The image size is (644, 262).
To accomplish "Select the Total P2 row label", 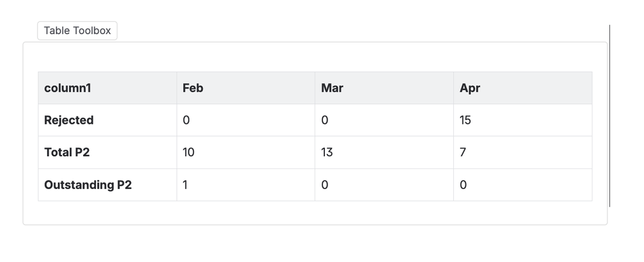I will click(x=108, y=152).
